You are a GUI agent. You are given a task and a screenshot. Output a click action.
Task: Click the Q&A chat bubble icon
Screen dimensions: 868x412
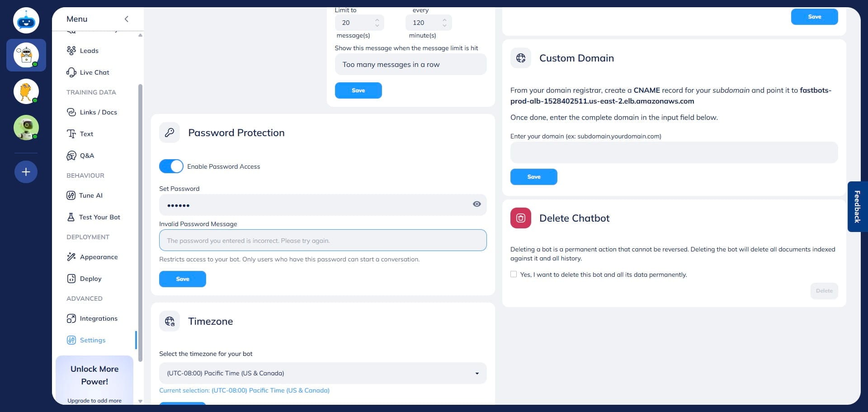pyautogui.click(x=71, y=156)
